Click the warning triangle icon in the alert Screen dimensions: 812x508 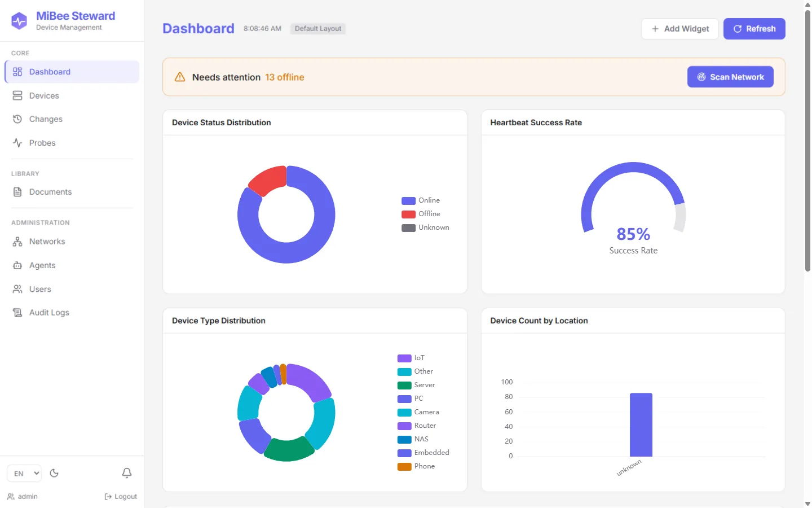click(180, 77)
